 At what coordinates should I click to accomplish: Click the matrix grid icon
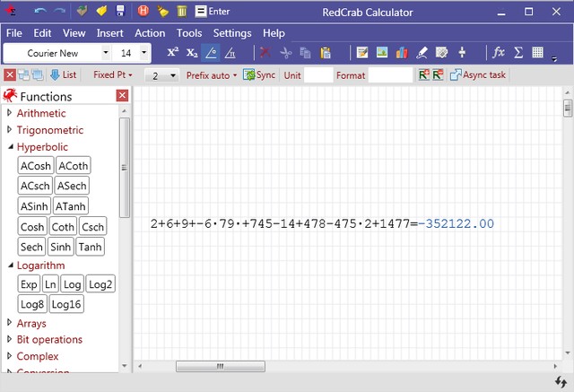[537, 53]
